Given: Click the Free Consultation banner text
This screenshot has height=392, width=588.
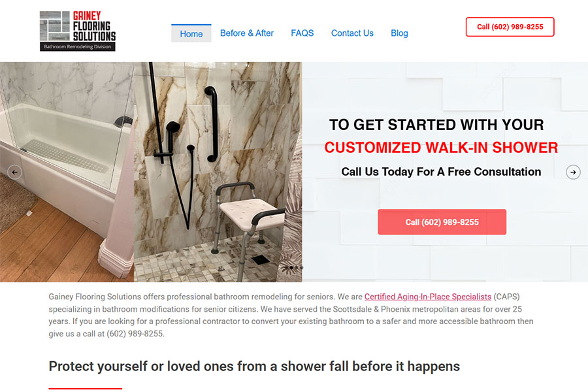Looking at the screenshot, I should [x=441, y=171].
